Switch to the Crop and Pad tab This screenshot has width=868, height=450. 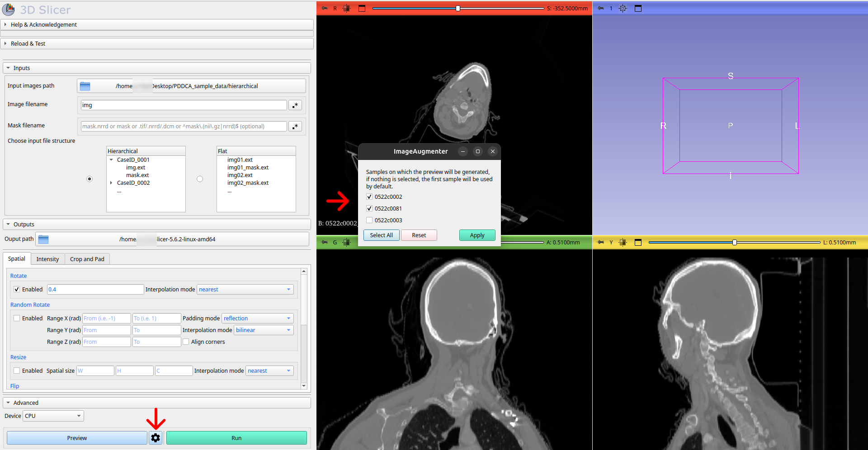pos(87,259)
